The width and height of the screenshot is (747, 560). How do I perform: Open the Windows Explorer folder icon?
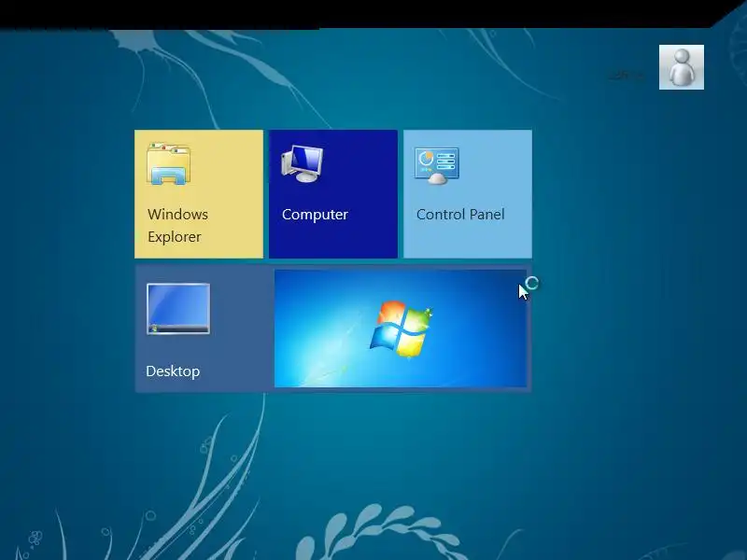pyautogui.click(x=169, y=163)
